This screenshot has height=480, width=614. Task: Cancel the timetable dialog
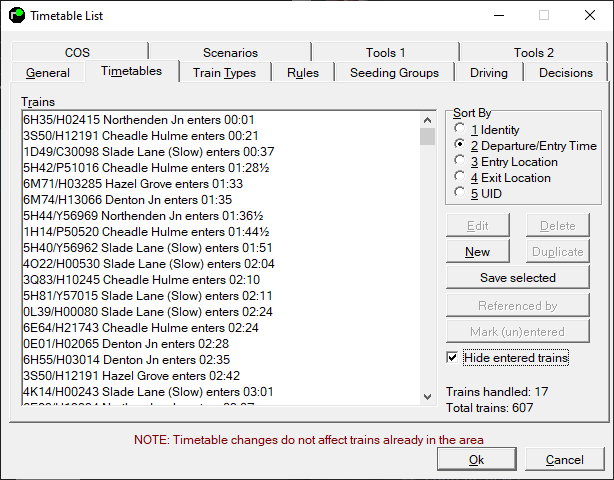click(564, 459)
